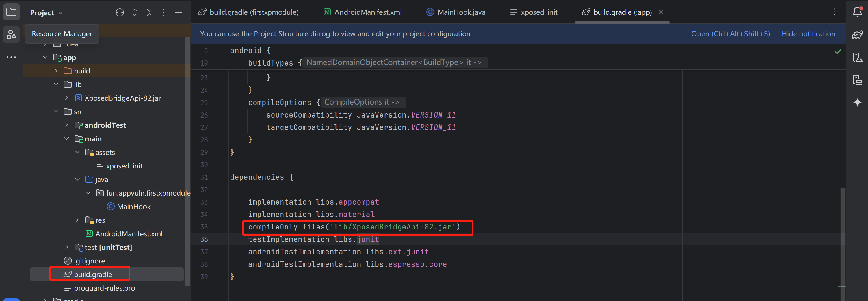Click the compileOnly files line
The image size is (868, 301).
354,227
